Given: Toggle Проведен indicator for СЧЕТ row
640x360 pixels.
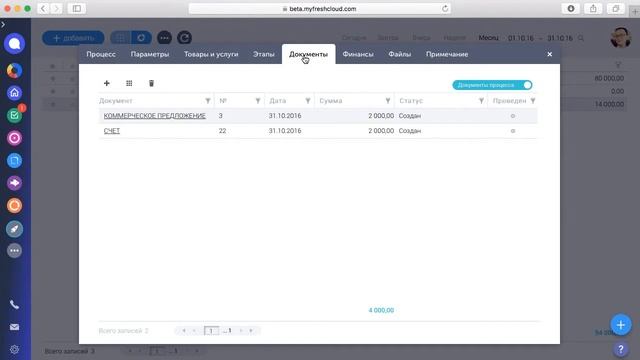Looking at the screenshot, I should tap(513, 131).
